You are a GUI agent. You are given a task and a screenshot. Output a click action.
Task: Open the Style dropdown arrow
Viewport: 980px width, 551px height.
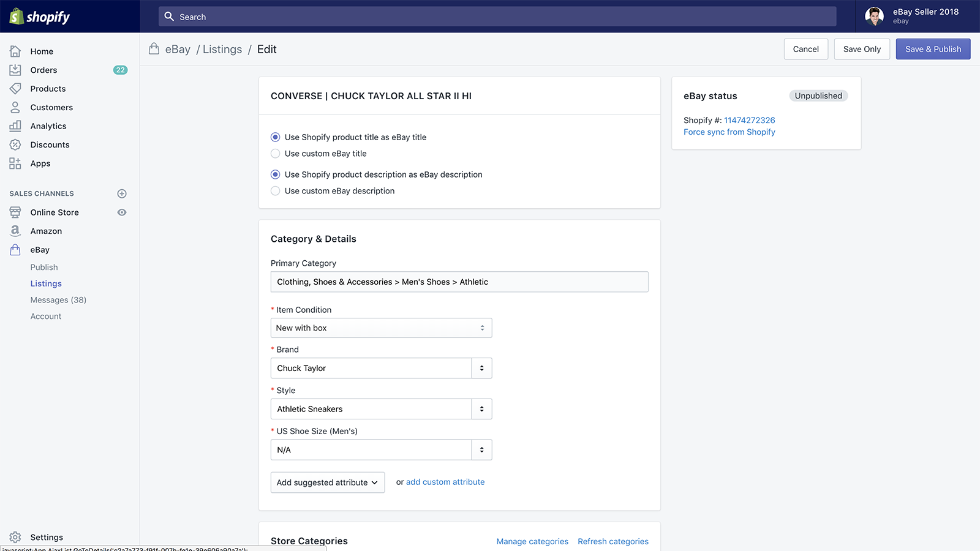[482, 409]
